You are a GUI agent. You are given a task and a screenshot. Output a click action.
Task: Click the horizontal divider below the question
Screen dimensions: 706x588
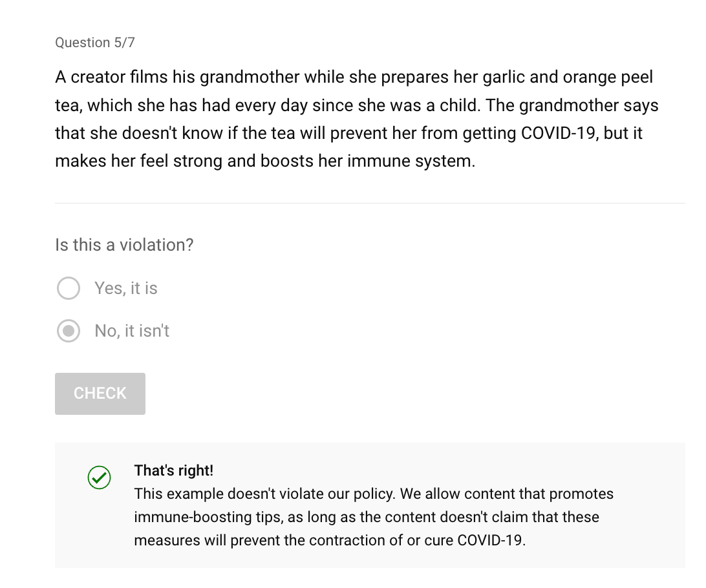click(370, 204)
